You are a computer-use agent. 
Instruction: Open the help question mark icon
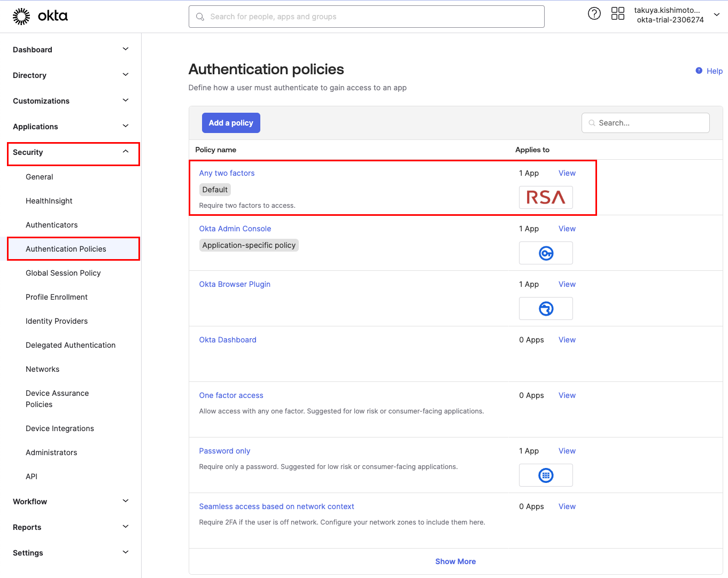(x=594, y=14)
